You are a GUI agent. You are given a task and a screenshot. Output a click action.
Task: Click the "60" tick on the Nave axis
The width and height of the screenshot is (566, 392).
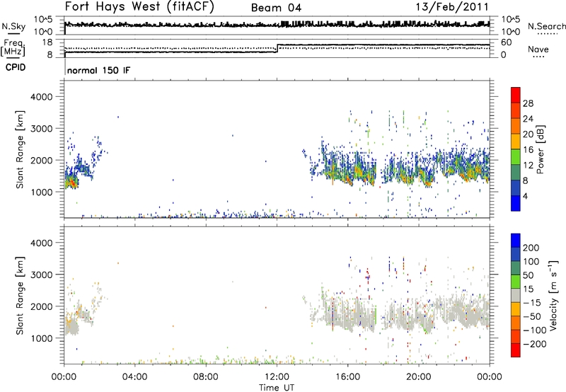[x=506, y=42]
